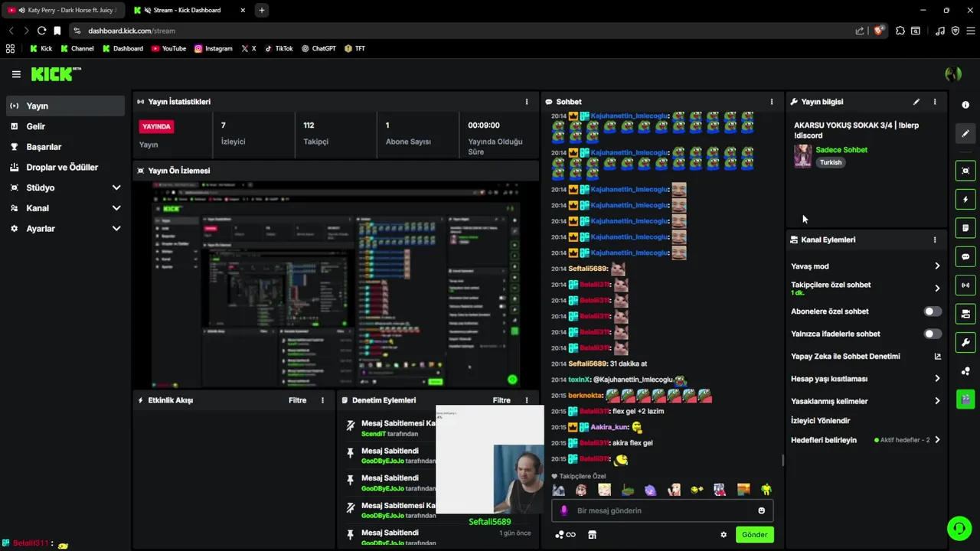Reload the page with browser refresh button
980x551 pixels.
pyautogui.click(x=41, y=31)
